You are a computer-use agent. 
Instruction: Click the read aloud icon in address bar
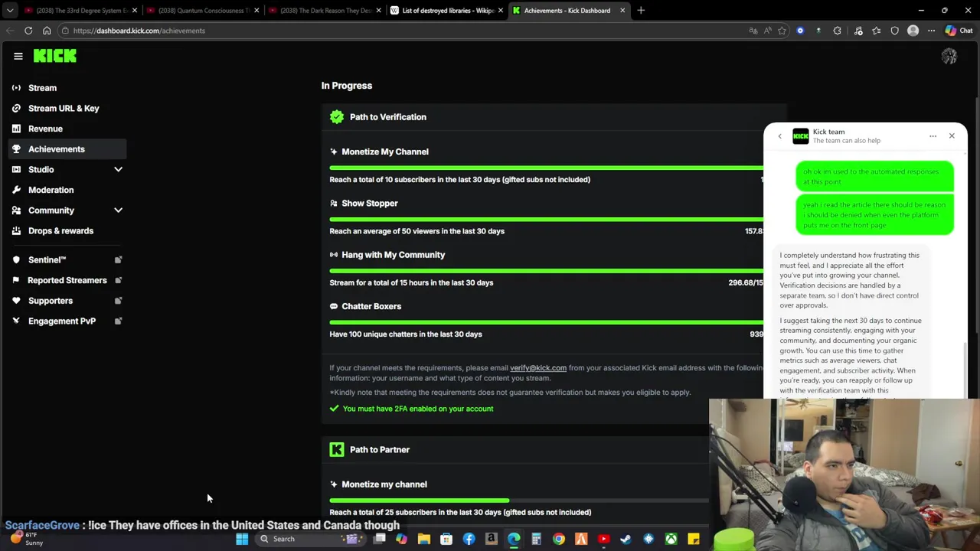coord(768,31)
